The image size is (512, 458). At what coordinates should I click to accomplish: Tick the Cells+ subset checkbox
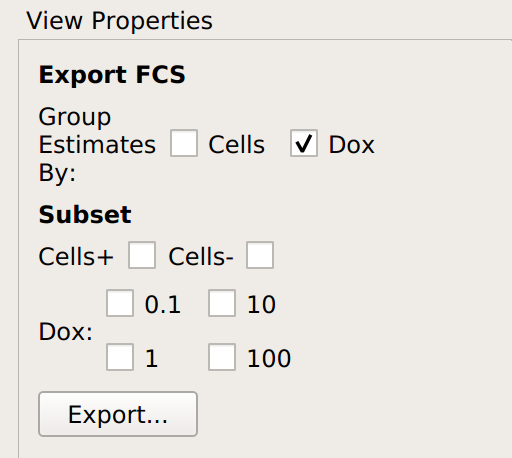[x=142, y=255]
